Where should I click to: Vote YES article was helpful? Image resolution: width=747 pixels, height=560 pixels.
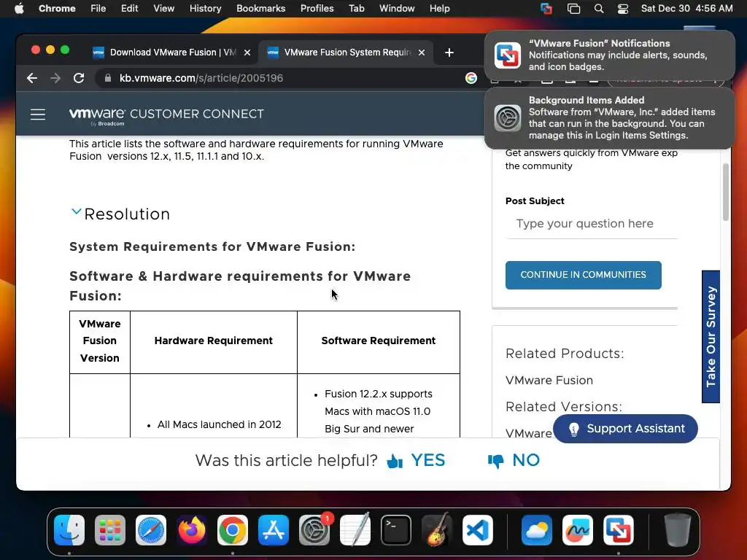click(416, 460)
